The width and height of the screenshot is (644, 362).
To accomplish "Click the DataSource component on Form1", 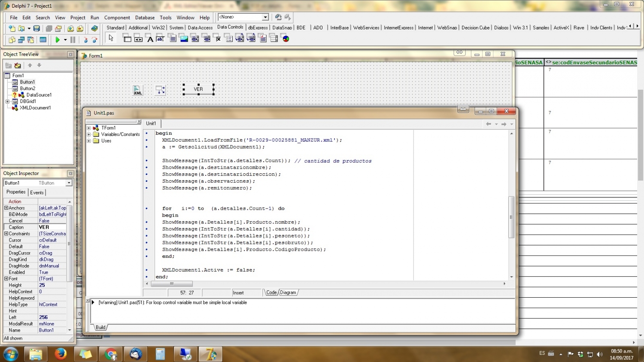I will (x=160, y=90).
